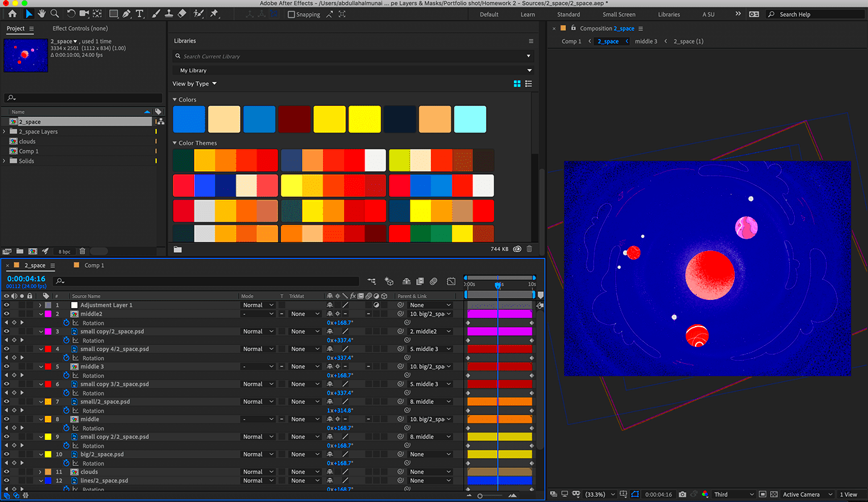
Task: Click the Default workspace button
Action: click(x=489, y=14)
